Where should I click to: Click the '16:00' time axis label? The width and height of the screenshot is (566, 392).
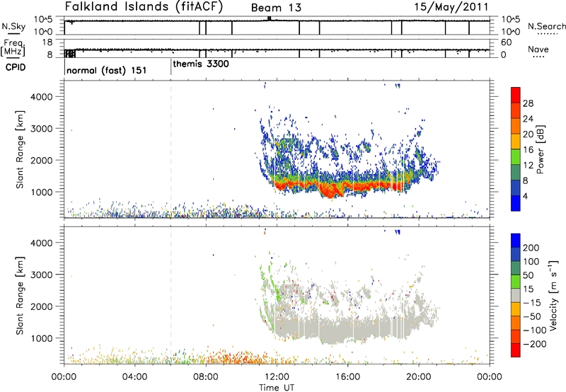347,377
